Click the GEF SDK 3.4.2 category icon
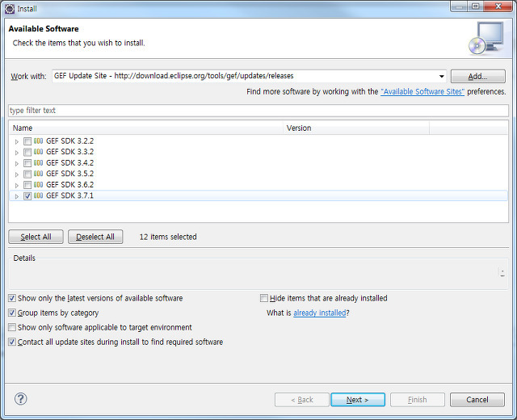Screen dimensions: 517x420 coord(38,163)
